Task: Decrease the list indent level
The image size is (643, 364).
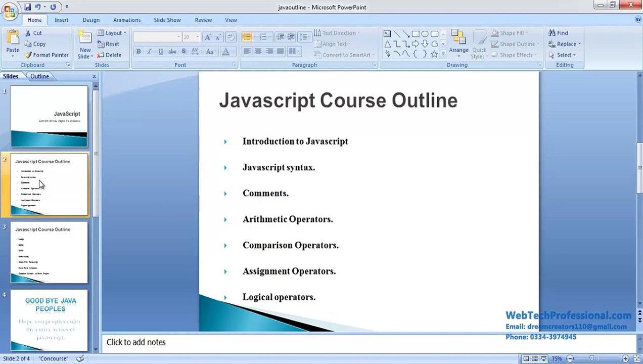Action: [280, 37]
